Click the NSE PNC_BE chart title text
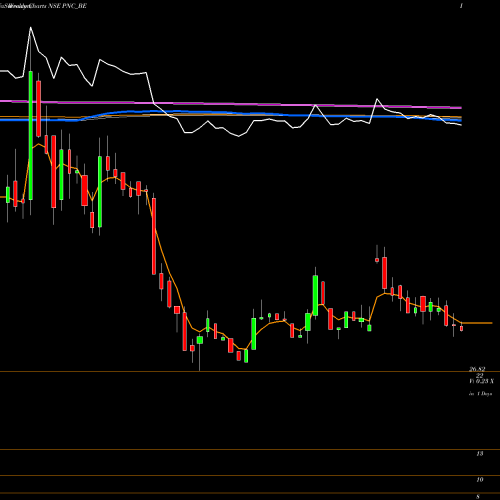Screen dimensions: 500x500 tap(68, 6)
